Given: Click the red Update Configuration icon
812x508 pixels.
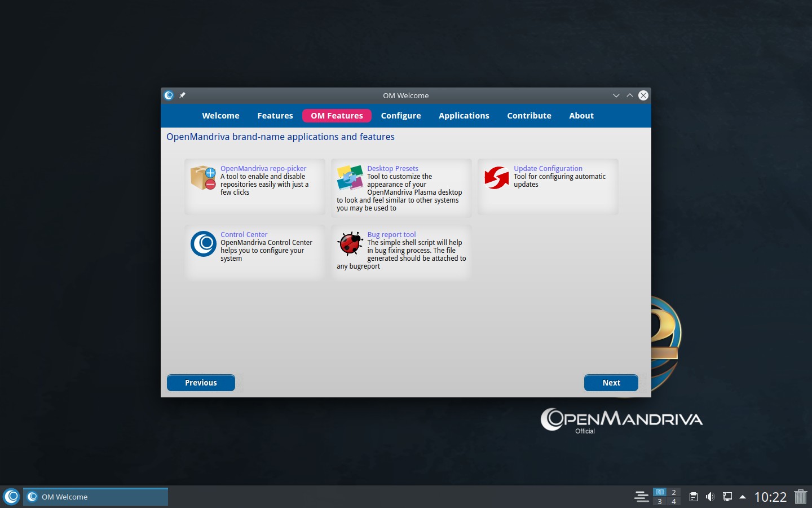Looking at the screenshot, I should click(496, 178).
